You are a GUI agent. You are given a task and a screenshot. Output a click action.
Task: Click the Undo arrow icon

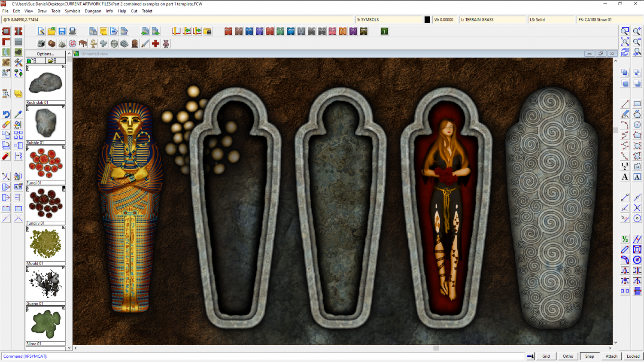(x=6, y=114)
